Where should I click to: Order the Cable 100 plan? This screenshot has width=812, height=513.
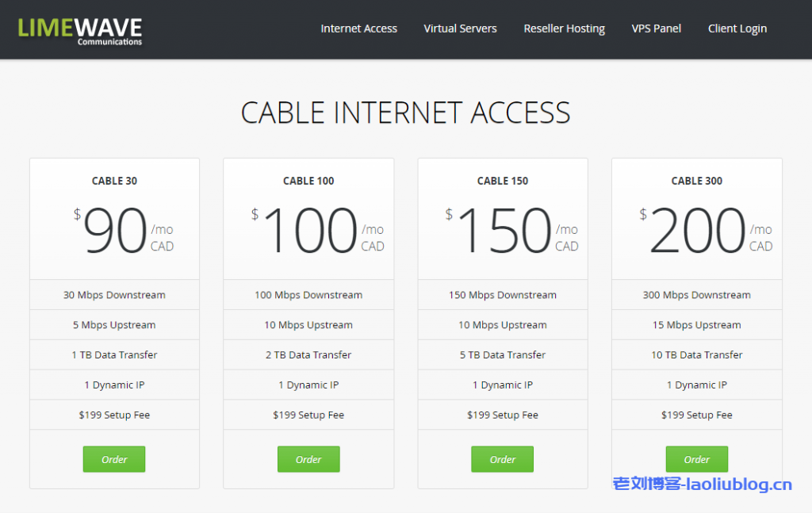point(308,459)
